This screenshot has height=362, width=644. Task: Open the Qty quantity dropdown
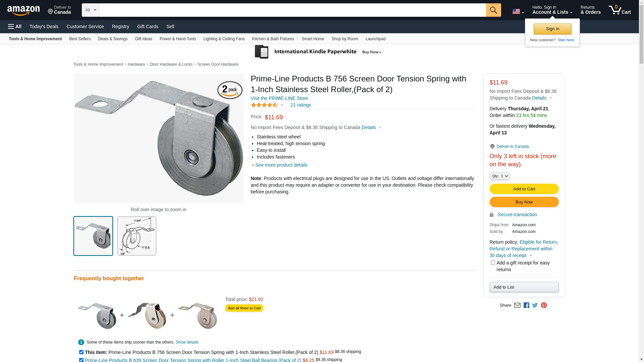tap(500, 176)
